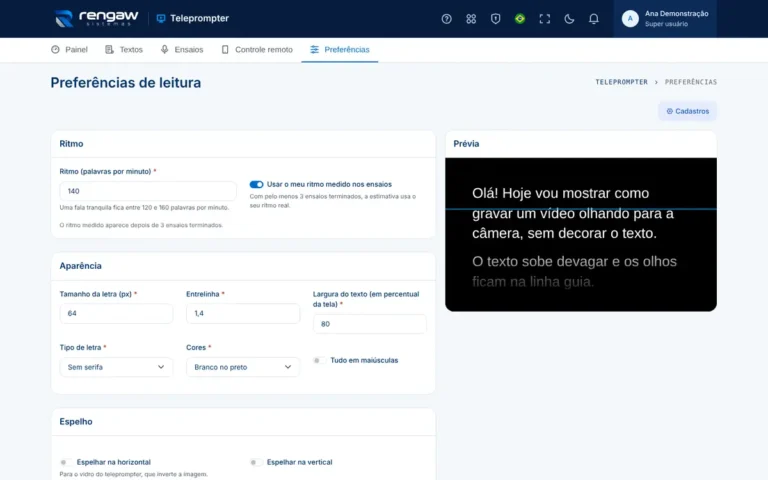Click the Rengaw Sistemas logo
768x480 pixels.
pos(96,19)
